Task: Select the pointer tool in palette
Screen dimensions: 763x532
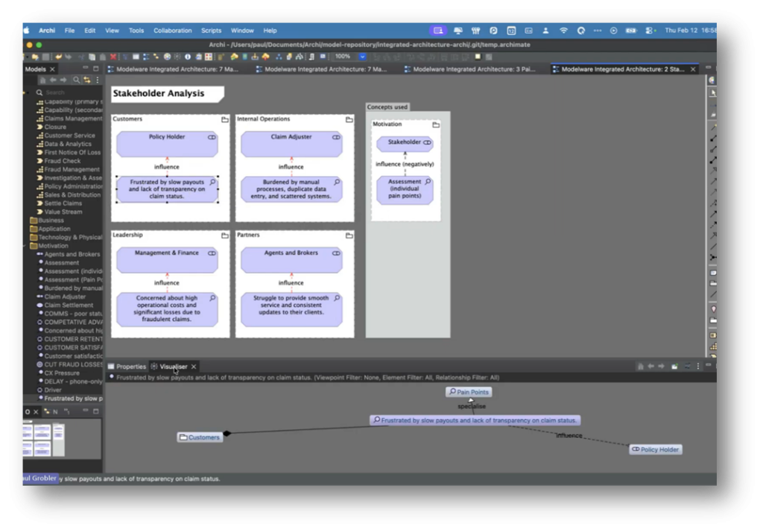Action: tap(712, 92)
